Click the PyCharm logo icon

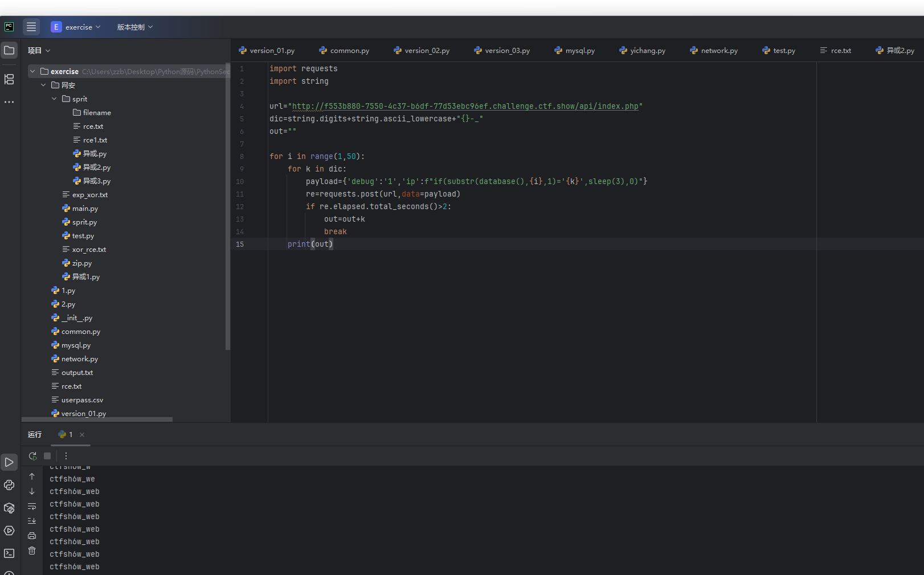(x=9, y=27)
